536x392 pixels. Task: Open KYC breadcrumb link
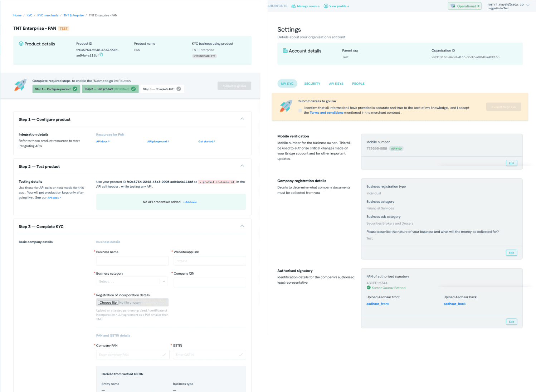coord(29,15)
